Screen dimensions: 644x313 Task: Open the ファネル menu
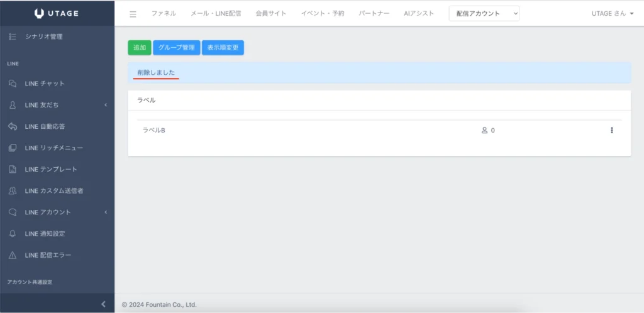click(164, 14)
